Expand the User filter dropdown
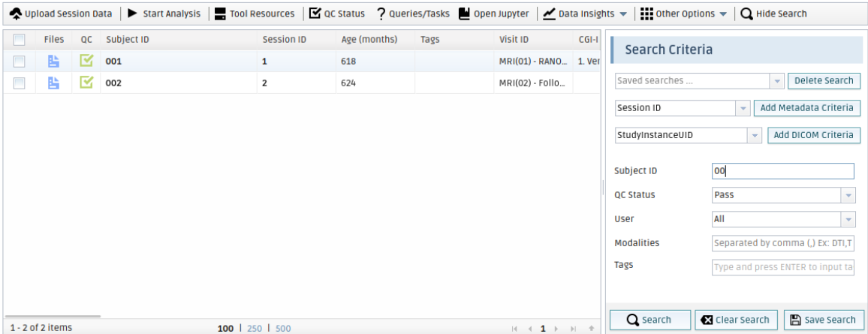 (x=848, y=219)
